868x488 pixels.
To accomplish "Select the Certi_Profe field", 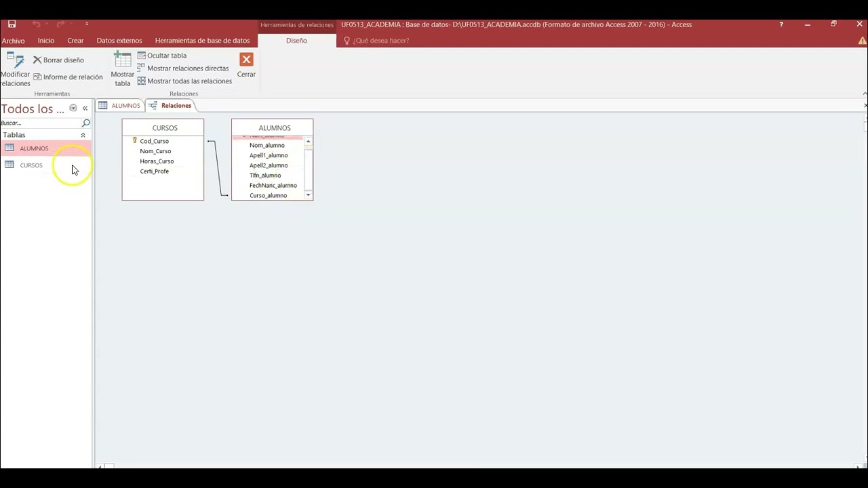I will click(x=154, y=171).
